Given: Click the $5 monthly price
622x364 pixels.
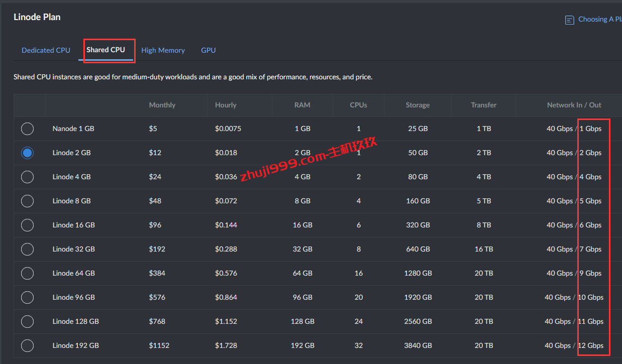Looking at the screenshot, I should [x=153, y=129].
